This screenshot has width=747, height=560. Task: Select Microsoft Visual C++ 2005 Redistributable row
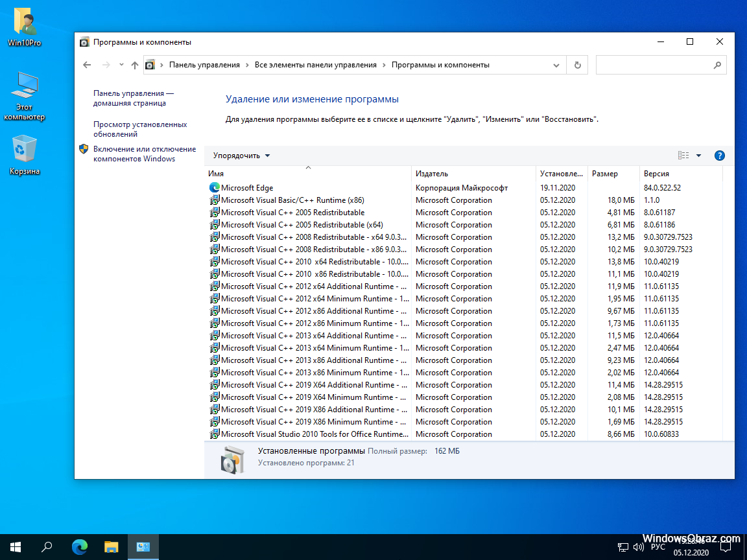[465, 213]
